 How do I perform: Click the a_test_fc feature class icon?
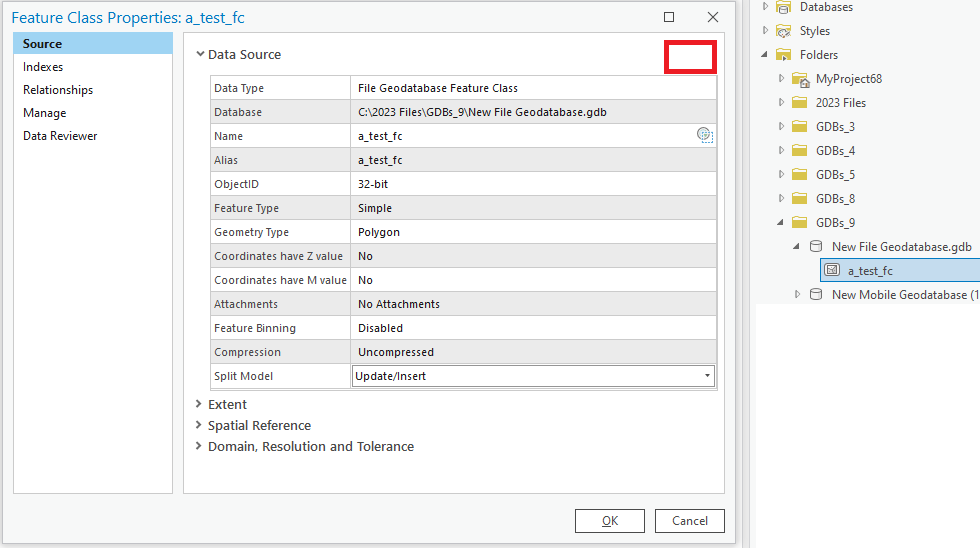831,270
